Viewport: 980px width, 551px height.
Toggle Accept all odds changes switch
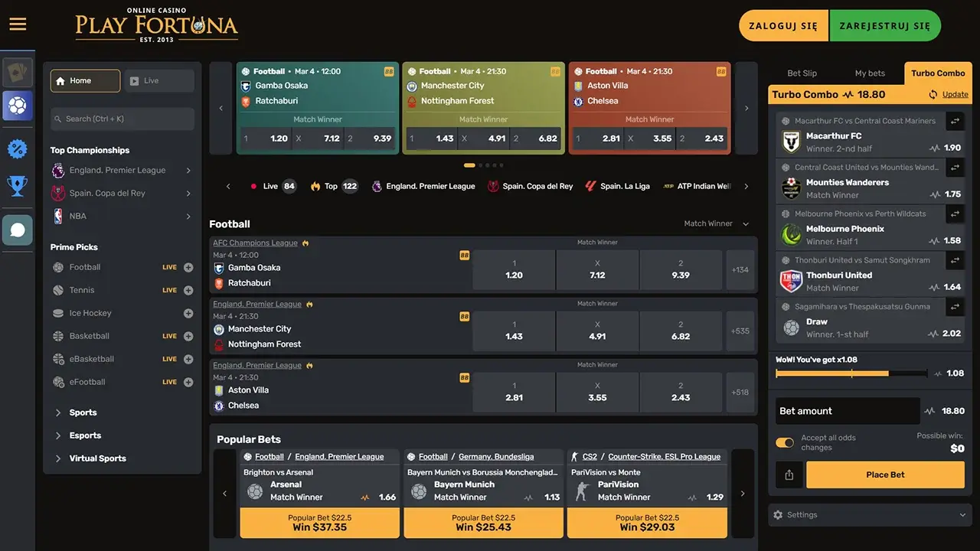(x=785, y=442)
